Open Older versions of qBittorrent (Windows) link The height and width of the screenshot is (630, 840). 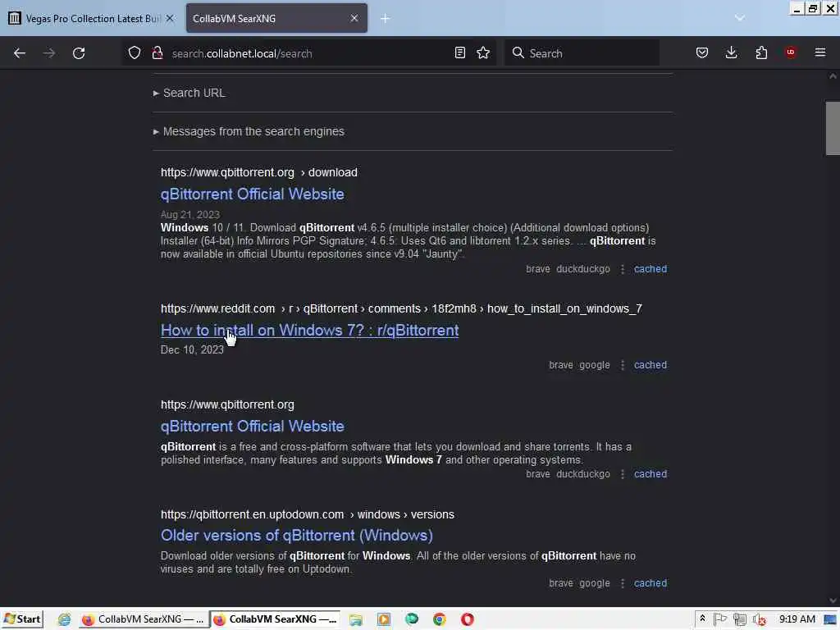coord(297,536)
